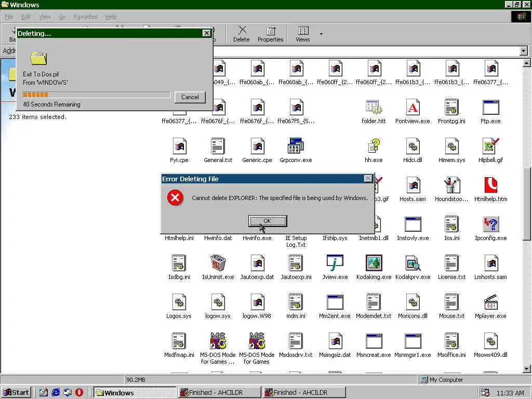Click the Show Desktop Quick Launch icon
This screenshot has height=399, width=532.
[x=44, y=393]
